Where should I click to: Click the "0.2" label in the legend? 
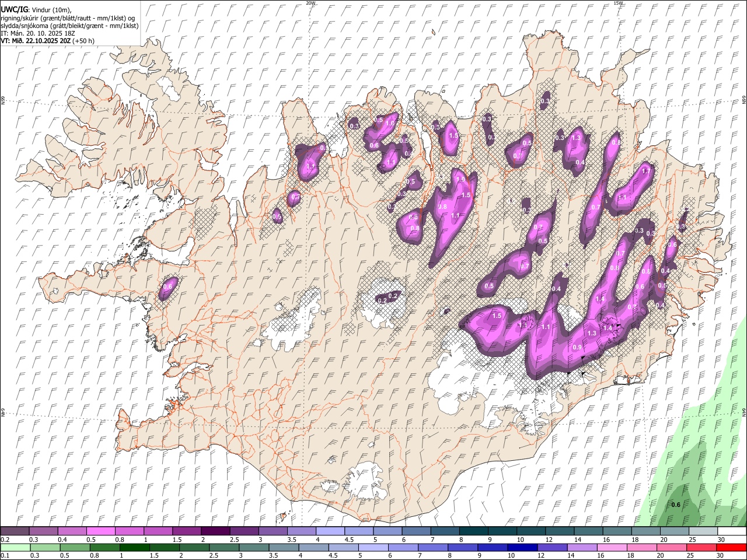tap(5, 540)
